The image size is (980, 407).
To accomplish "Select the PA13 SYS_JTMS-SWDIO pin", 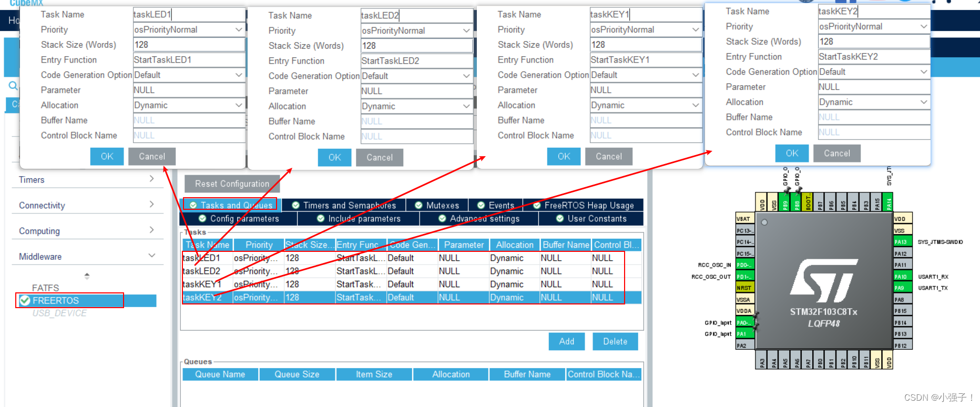I will pos(903,242).
